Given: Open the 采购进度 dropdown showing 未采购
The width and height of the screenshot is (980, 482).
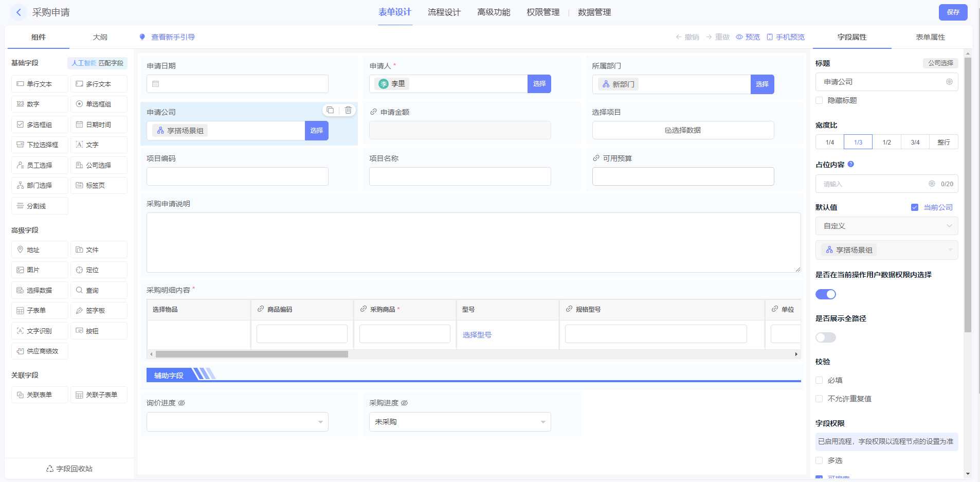Looking at the screenshot, I should [460, 422].
